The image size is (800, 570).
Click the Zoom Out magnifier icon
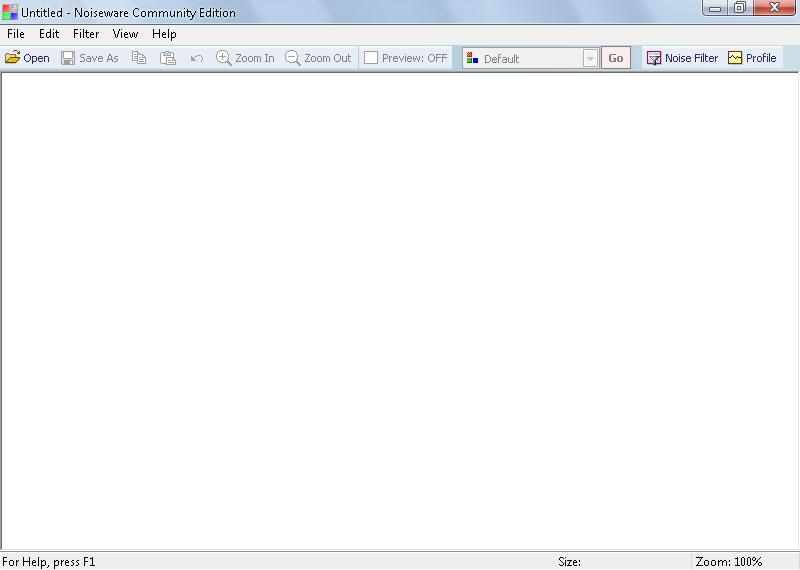point(292,58)
